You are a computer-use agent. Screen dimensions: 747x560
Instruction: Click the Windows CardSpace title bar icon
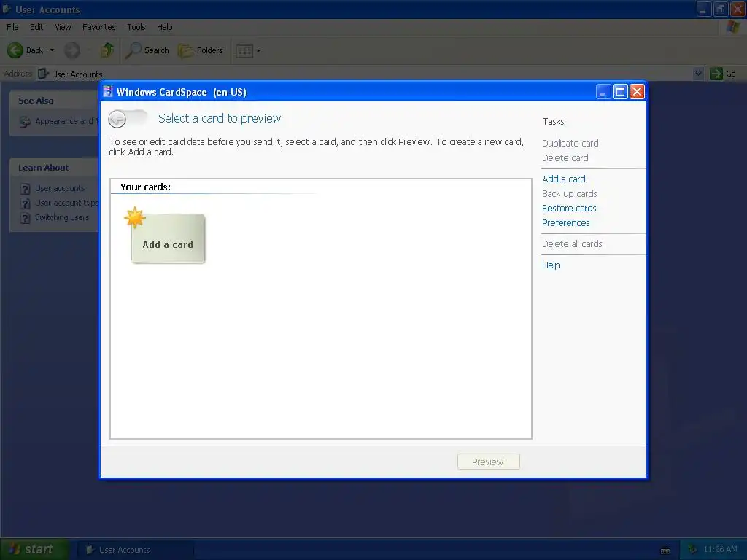point(108,91)
